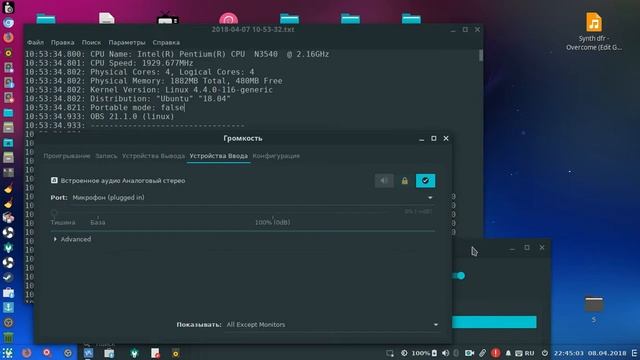Expand the Advanced section
Image resolution: width=640 pixels, height=360 pixels.
pos(72,239)
